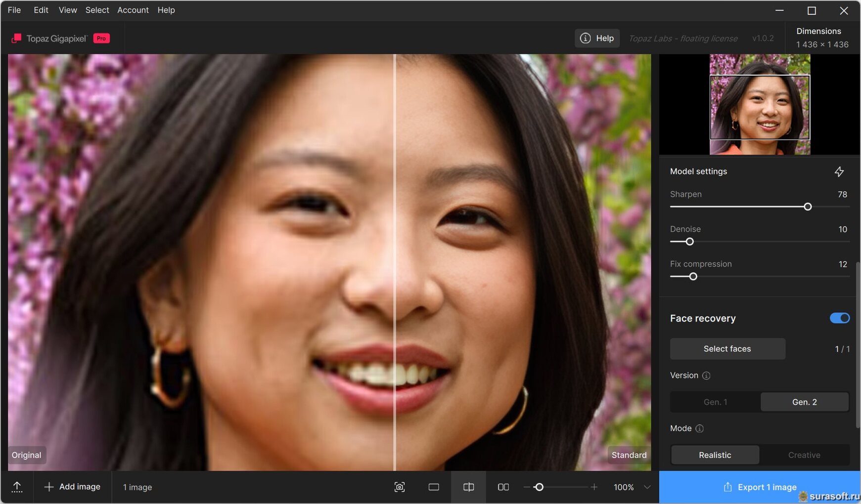Click the Select faces button
Image resolution: width=861 pixels, height=504 pixels.
(x=727, y=349)
